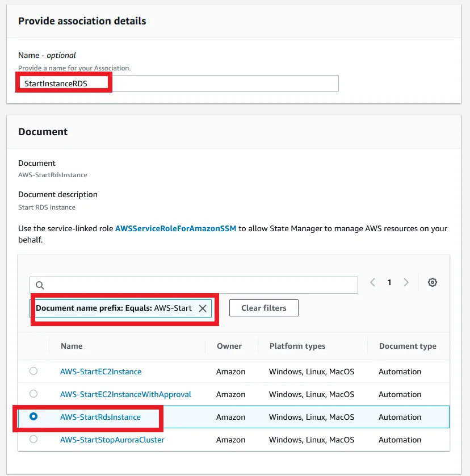The height and width of the screenshot is (476, 470).
Task: Open AWS-StartEC2InstanceWithApproval document link
Action: pos(125,394)
